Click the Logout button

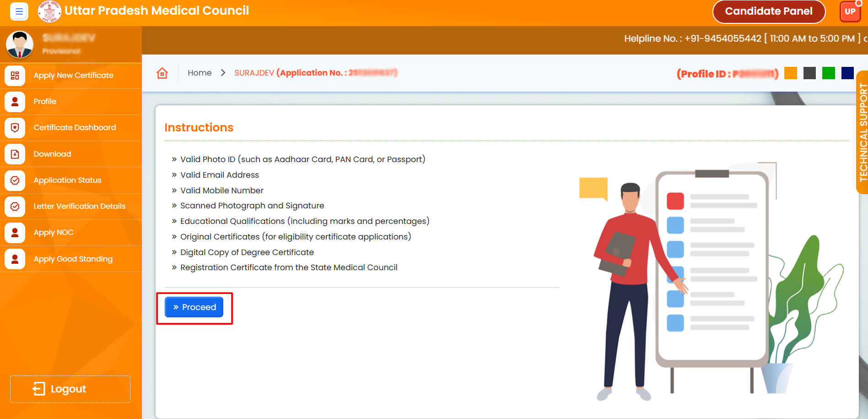pyautogui.click(x=70, y=389)
